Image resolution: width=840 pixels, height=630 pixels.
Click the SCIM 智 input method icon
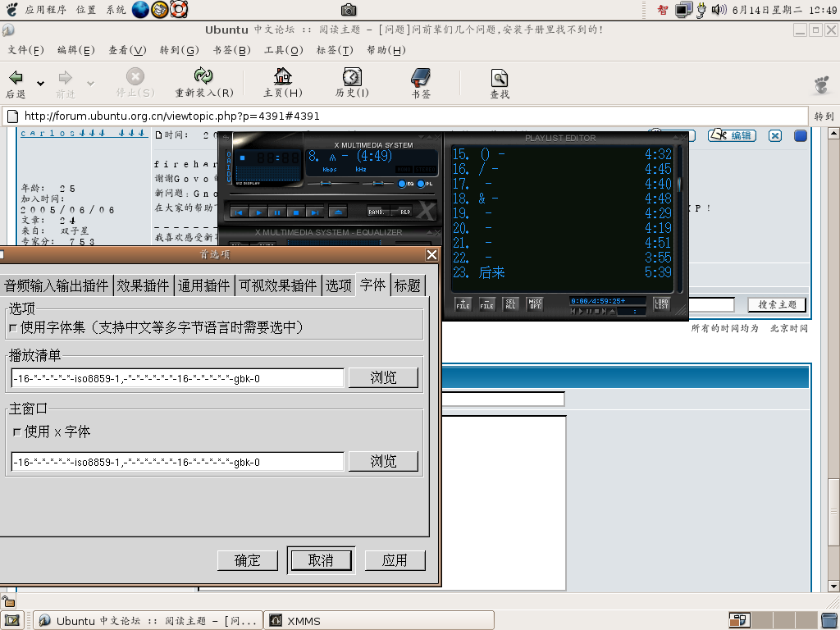pos(663,10)
